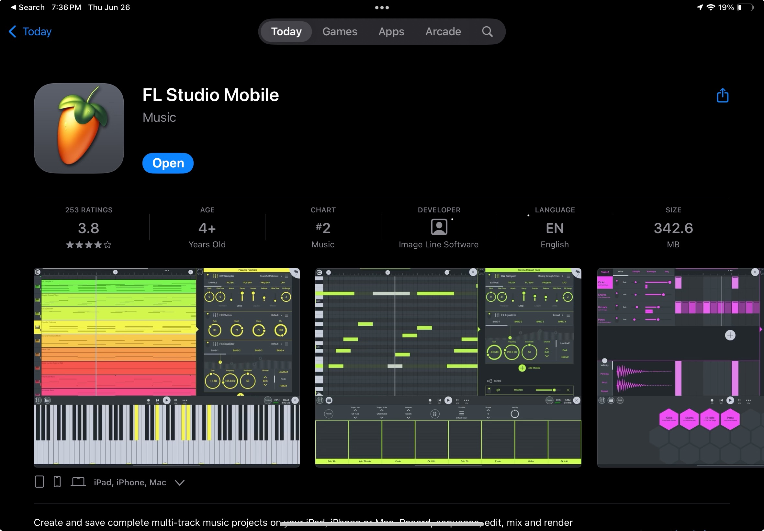Image resolution: width=764 pixels, height=531 pixels.
Task: Read the app description text
Action: click(303, 523)
